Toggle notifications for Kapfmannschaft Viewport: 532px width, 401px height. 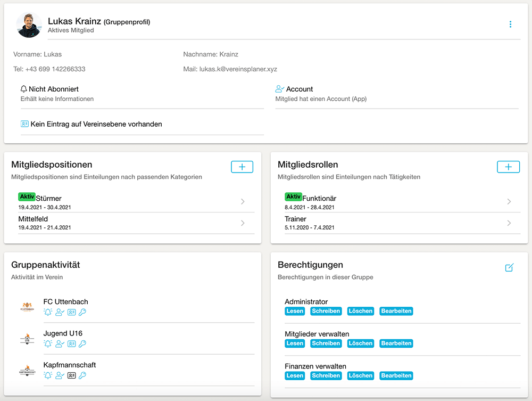pos(47,375)
